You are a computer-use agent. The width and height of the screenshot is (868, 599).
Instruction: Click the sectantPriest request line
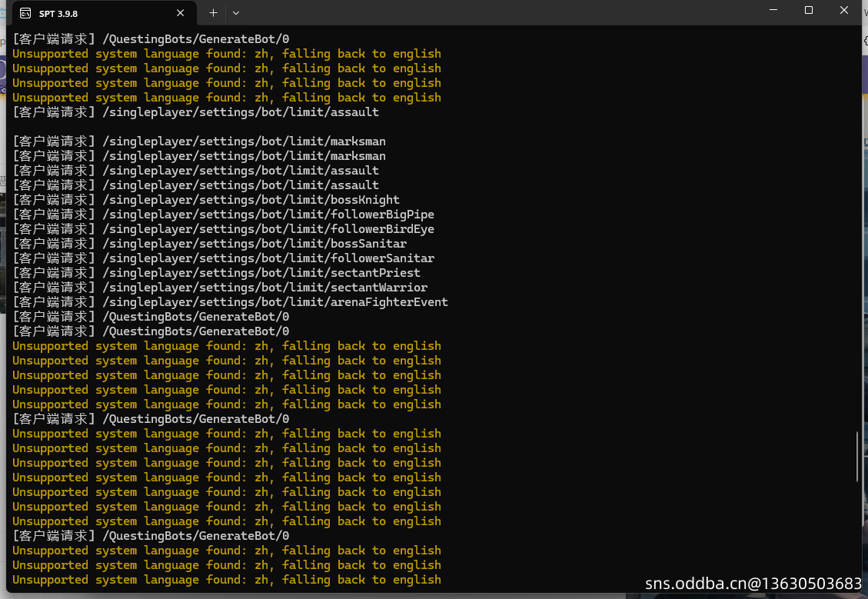click(216, 273)
